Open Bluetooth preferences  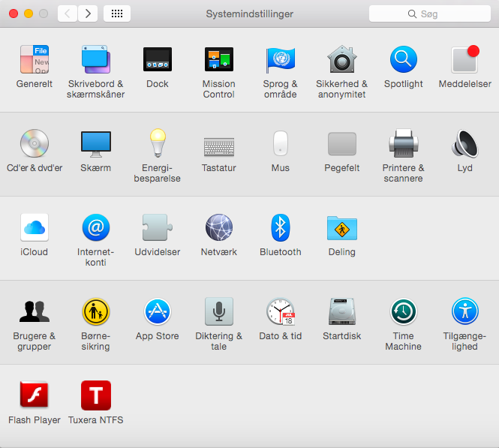[280, 227]
